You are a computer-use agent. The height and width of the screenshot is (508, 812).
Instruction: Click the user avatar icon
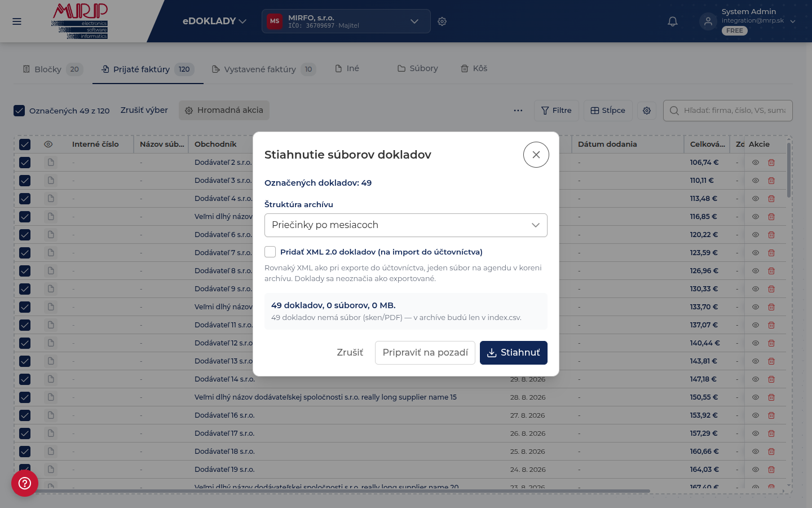coord(708,21)
